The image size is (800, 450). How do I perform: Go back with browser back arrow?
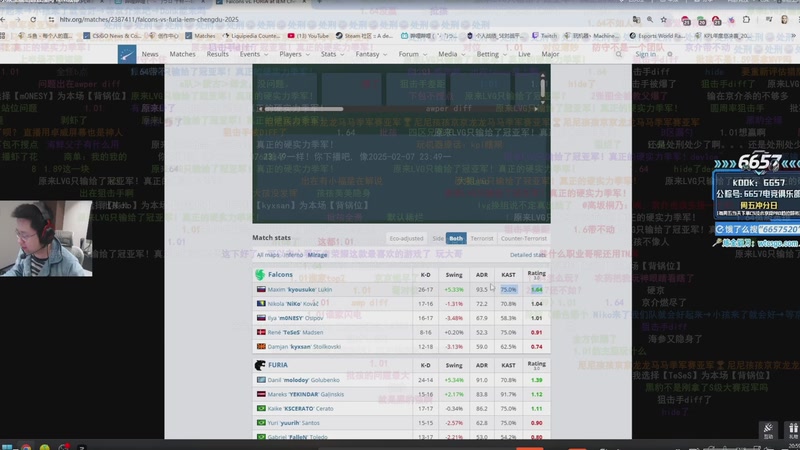pyautogui.click(x=3, y=19)
